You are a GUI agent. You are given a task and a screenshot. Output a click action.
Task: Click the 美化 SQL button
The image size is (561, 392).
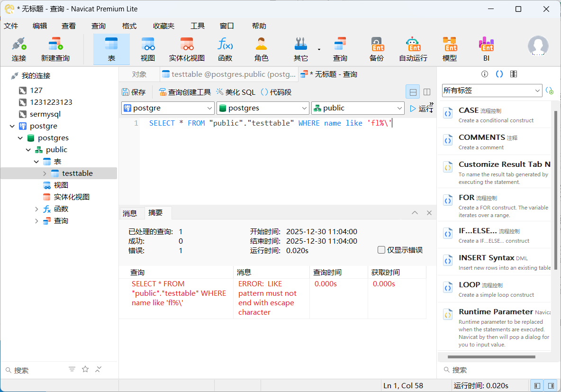tap(235, 92)
